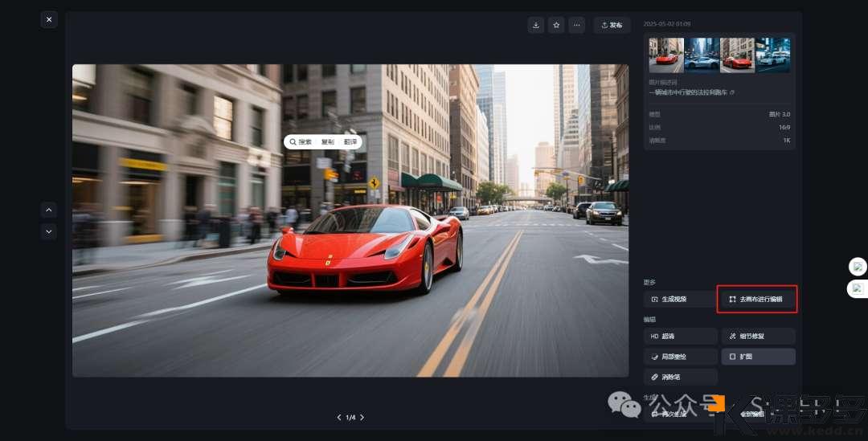Click 翻译 in the floating image toolbar
868x441 pixels.
[x=350, y=141]
